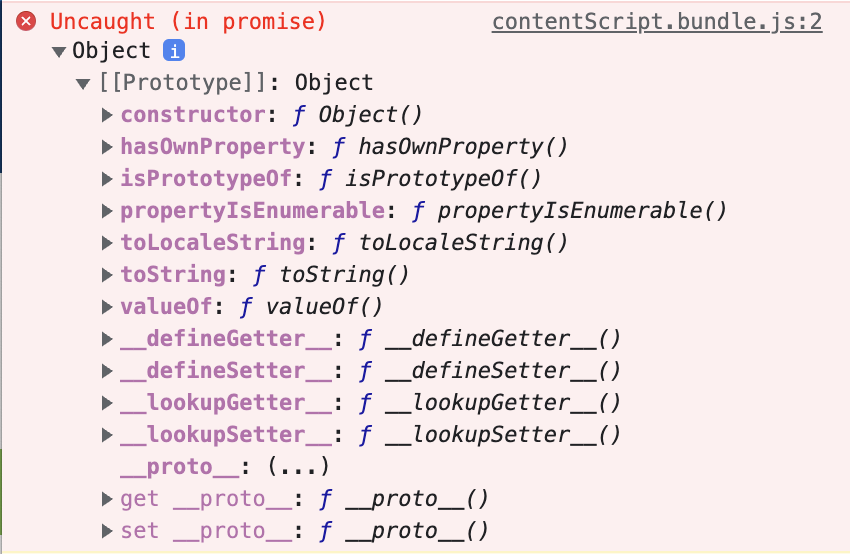This screenshot has width=850, height=554.
Task: Expand the __lookupSetter__ entry
Action: point(107,435)
